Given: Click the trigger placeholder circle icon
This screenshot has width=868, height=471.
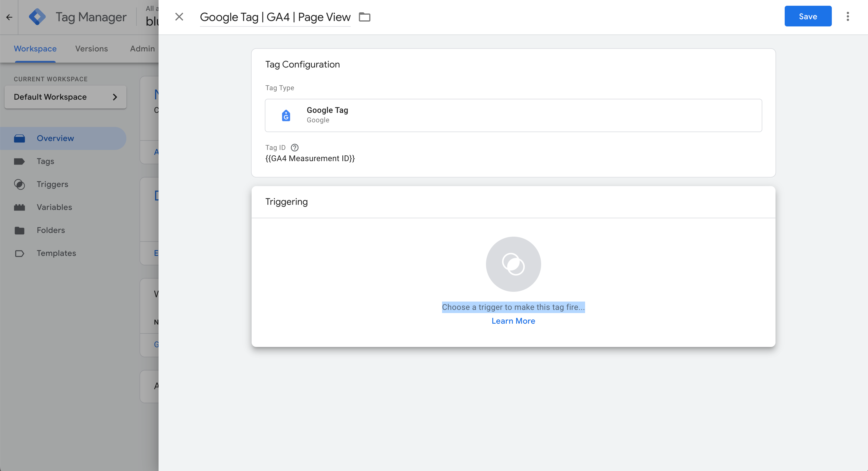Looking at the screenshot, I should 513,264.
